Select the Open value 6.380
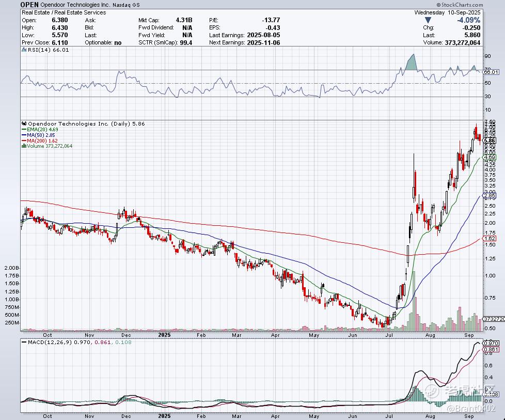Screen dimensions: 505x420 pyautogui.click(x=60, y=20)
